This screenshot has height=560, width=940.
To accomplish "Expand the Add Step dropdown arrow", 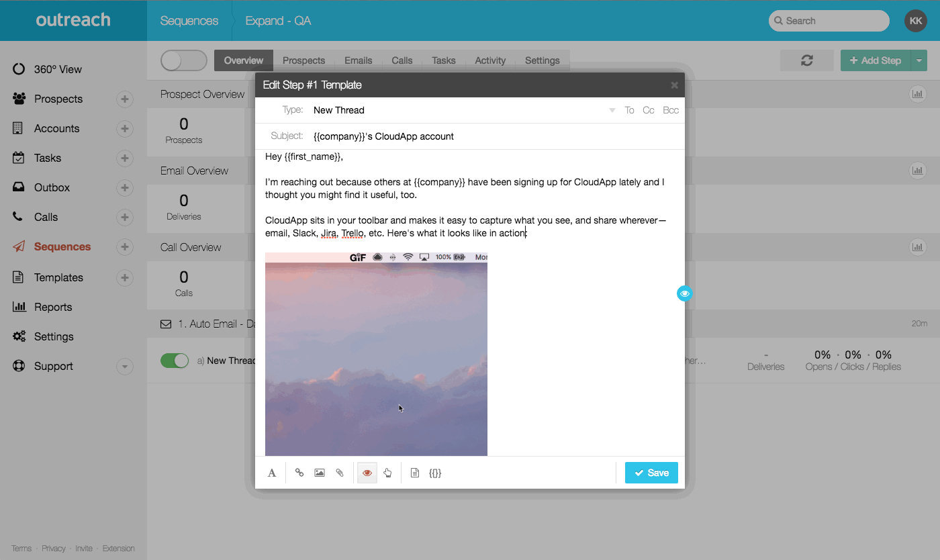I will pos(919,60).
